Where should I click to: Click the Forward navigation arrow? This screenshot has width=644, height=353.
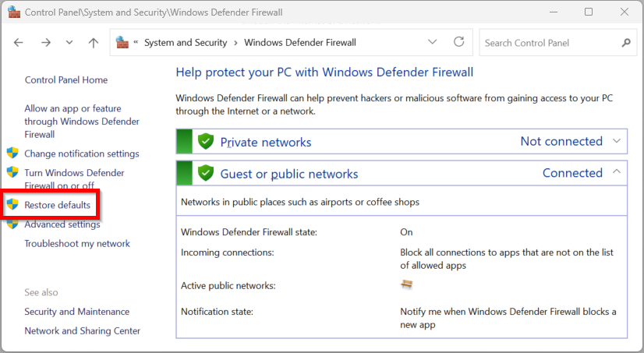[x=45, y=43]
